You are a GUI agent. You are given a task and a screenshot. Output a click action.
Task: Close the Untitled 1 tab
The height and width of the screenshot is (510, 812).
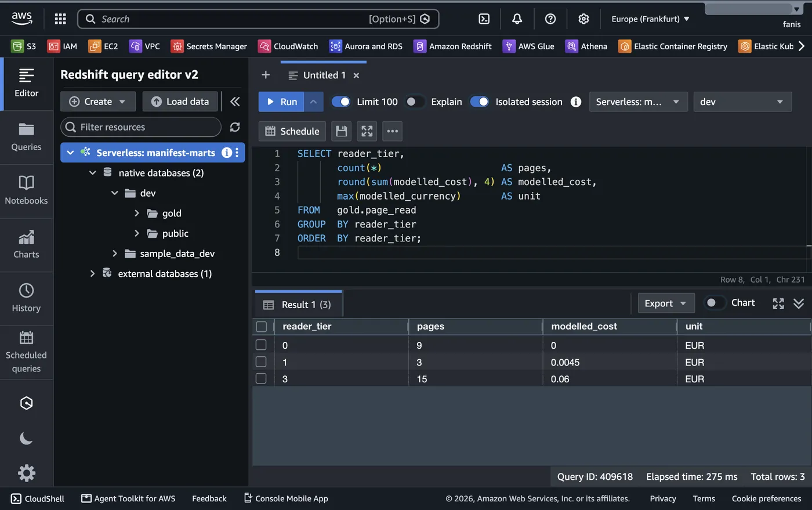click(x=356, y=75)
